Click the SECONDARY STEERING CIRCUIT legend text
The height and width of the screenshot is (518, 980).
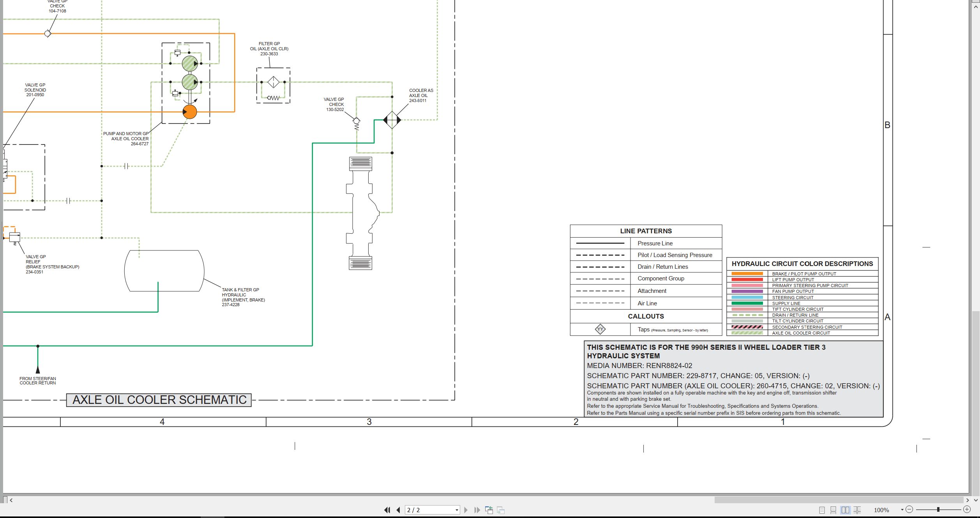(807, 327)
